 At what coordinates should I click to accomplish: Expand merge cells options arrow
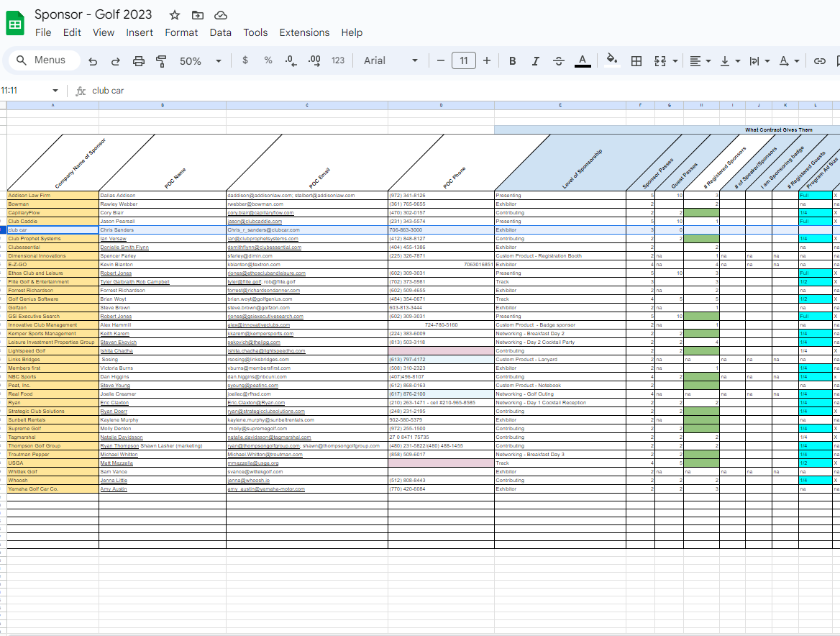coord(675,61)
